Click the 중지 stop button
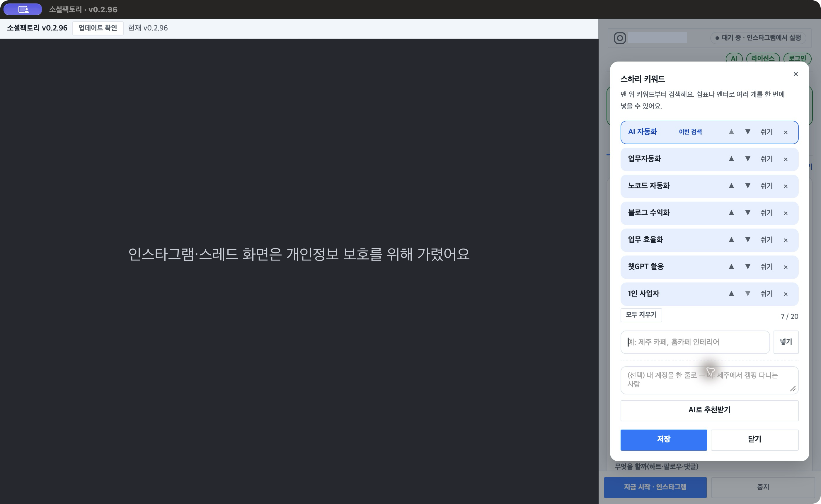The image size is (821, 504). [x=763, y=487]
